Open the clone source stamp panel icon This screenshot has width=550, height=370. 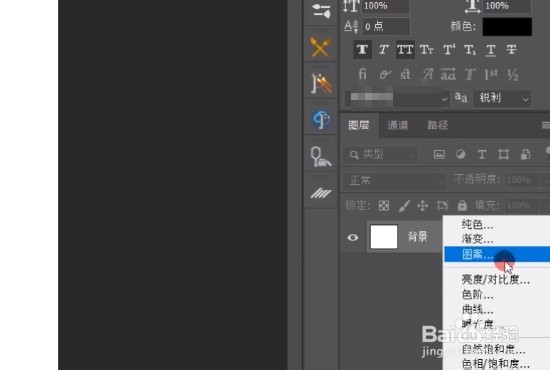pos(321,156)
